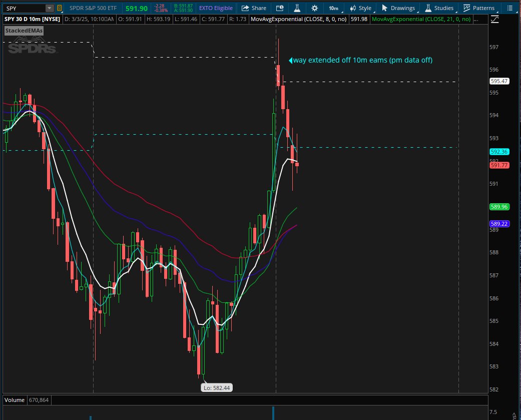Open the hamburger menu at top right
The width and height of the screenshot is (521, 420).
(x=509, y=8)
